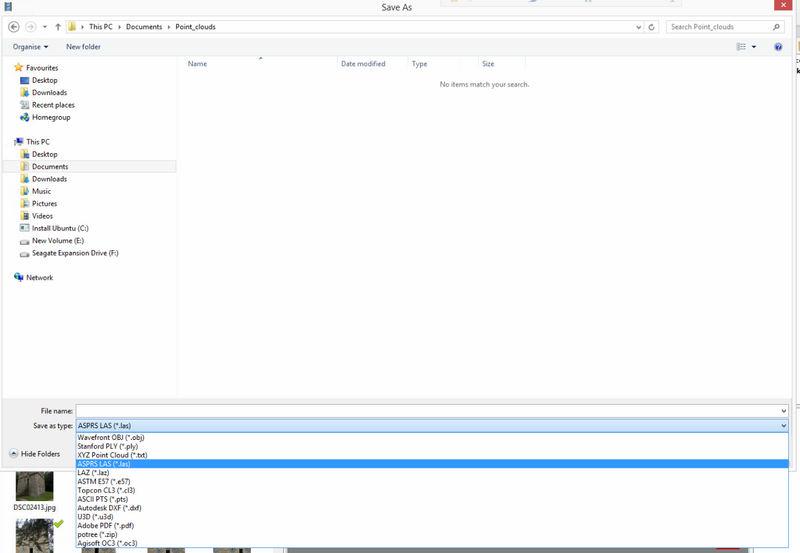
Task: Choose potree (*.zip) format
Action: (x=432, y=534)
